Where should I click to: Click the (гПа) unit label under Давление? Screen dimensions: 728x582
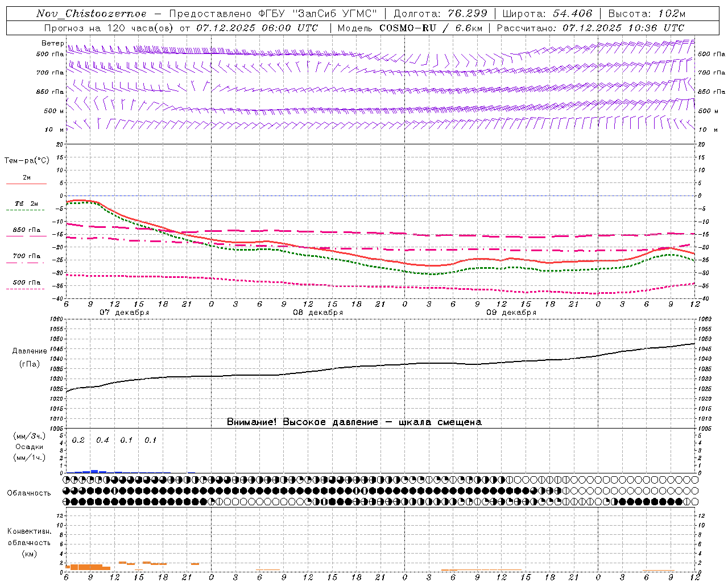click(29, 364)
